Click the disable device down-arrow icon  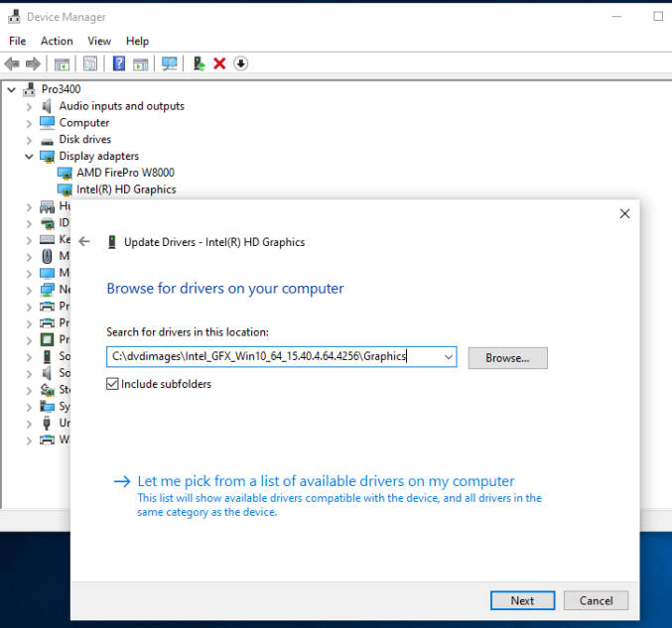coord(241,63)
